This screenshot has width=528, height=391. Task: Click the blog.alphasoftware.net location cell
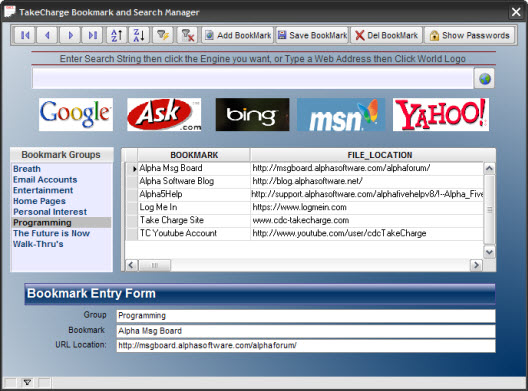pos(367,181)
